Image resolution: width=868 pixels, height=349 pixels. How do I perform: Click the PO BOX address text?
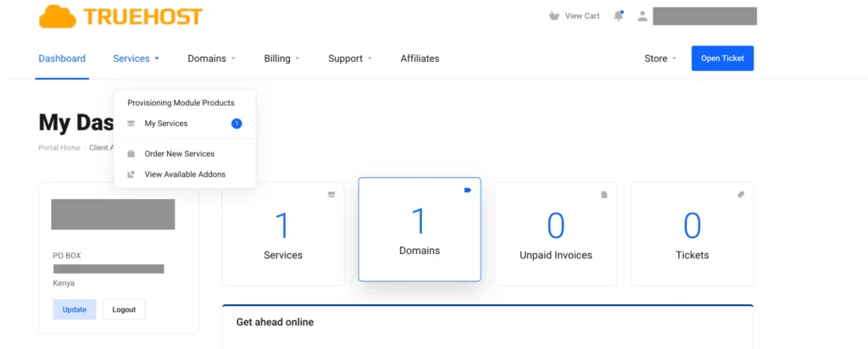(67, 256)
